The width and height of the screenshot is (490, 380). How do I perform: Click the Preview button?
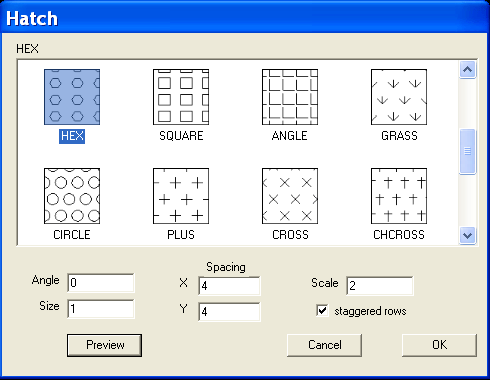(104, 345)
